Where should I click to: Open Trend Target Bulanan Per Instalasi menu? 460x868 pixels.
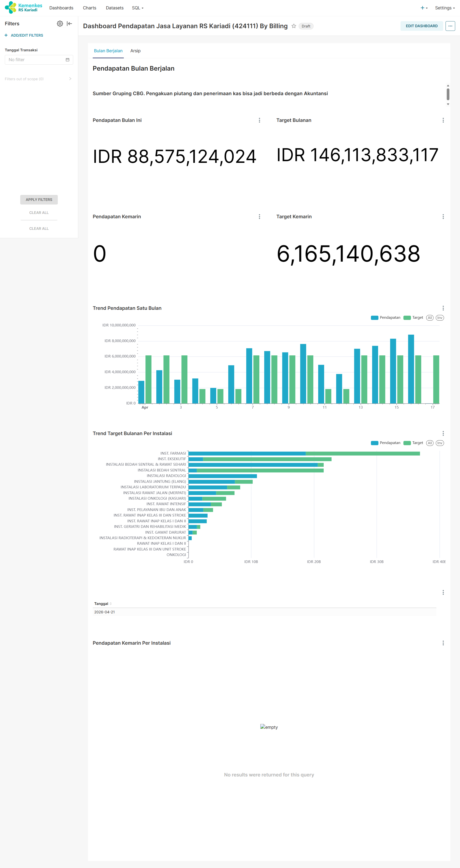tap(443, 434)
